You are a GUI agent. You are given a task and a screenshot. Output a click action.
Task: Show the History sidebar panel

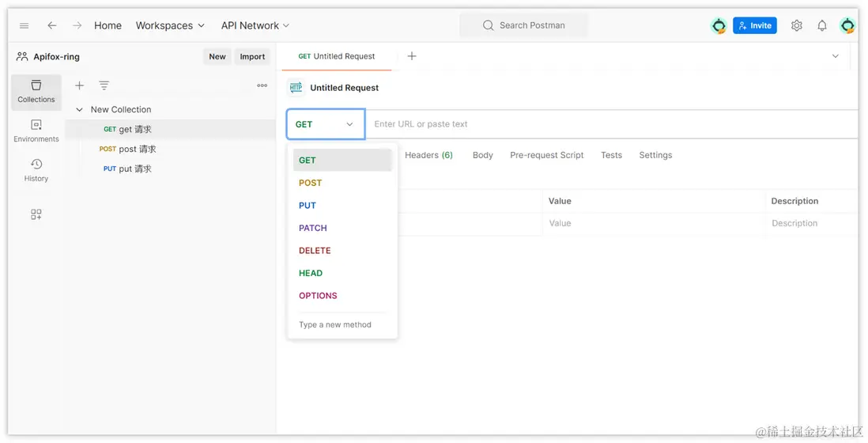click(x=36, y=170)
